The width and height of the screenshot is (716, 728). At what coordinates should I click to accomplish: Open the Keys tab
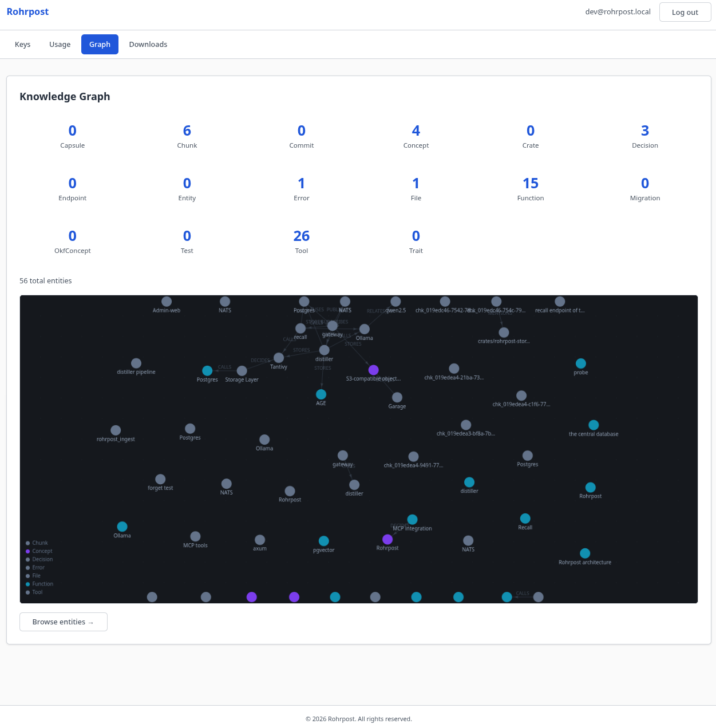coord(23,44)
